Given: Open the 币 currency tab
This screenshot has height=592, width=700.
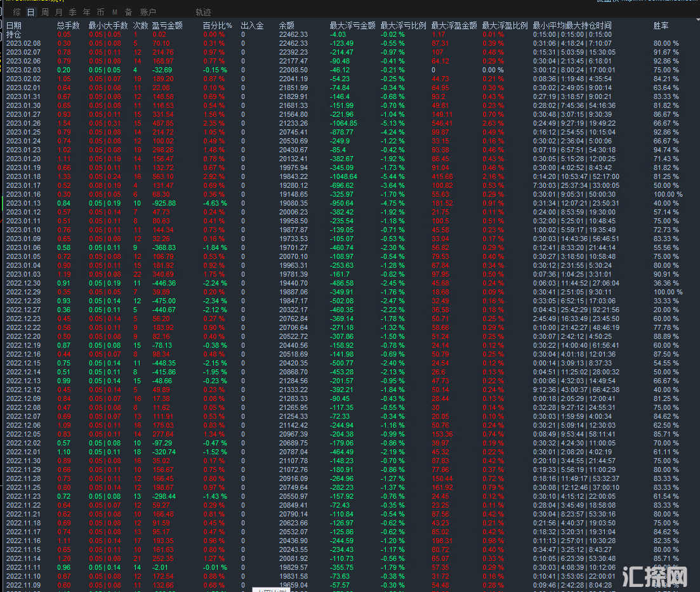Looking at the screenshot, I should [100, 12].
